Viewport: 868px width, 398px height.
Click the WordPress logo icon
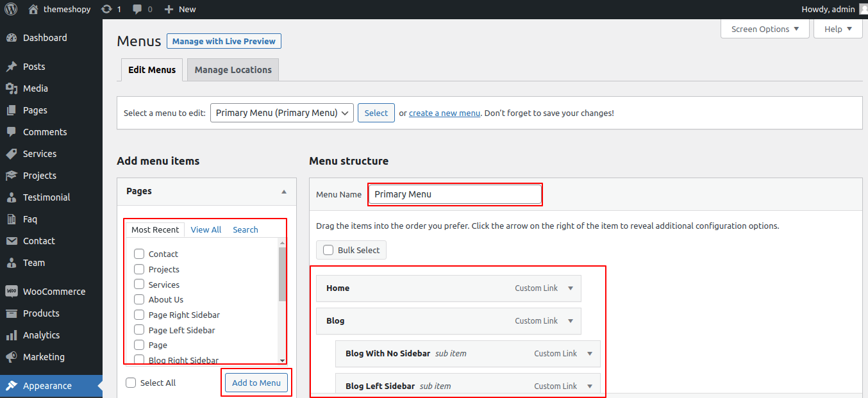click(x=11, y=9)
